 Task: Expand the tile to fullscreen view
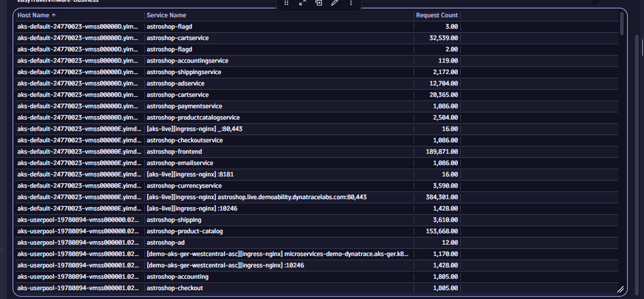(x=303, y=3)
